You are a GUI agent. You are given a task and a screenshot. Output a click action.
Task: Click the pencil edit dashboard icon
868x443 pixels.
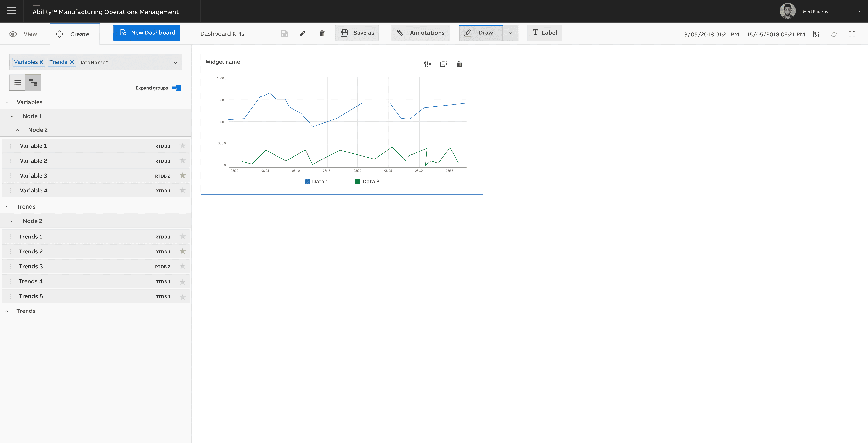click(302, 33)
